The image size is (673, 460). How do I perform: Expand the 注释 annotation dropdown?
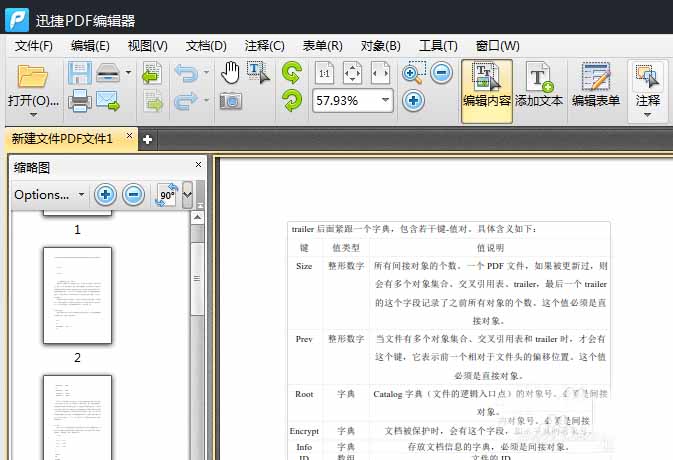(647, 113)
